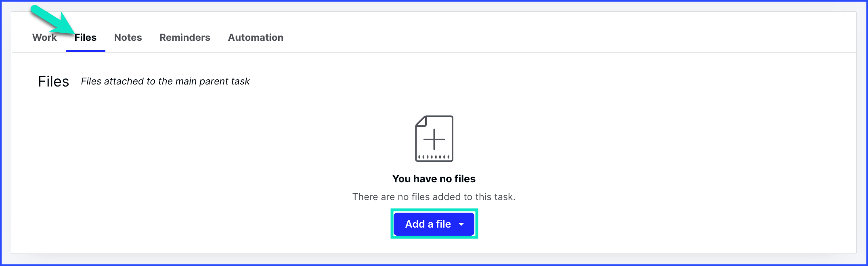The height and width of the screenshot is (266, 868).
Task: Click the teal arrow pointing at Files
Action: [x=52, y=20]
